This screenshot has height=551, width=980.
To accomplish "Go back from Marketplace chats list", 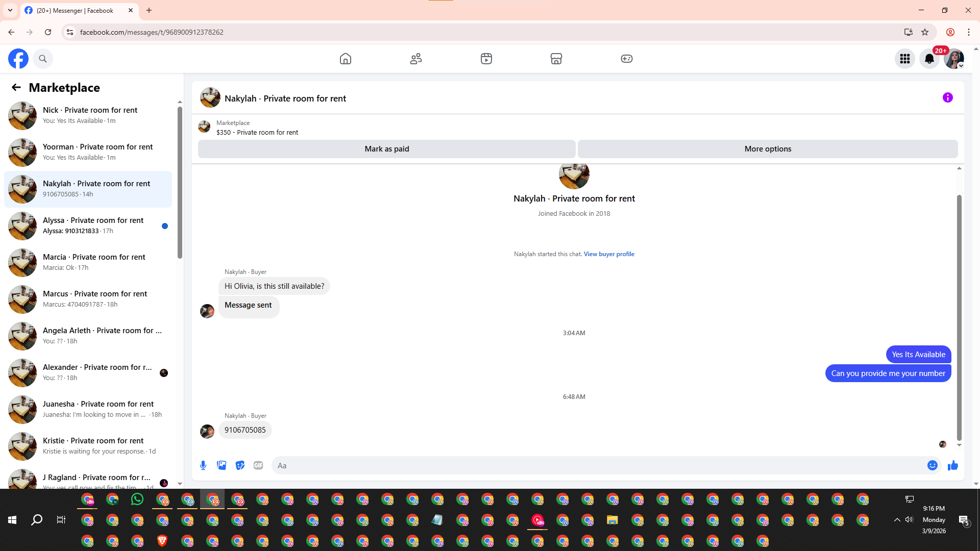I will click(x=16, y=87).
